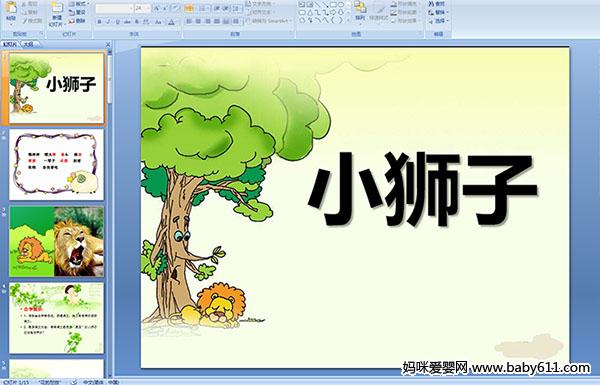Center-align the paragraph text

[x=198, y=22]
